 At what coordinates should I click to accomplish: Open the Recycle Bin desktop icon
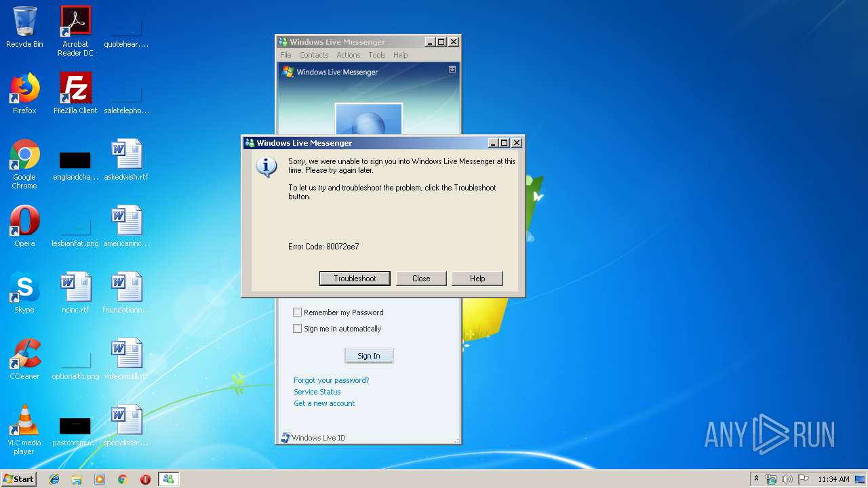[x=24, y=27]
